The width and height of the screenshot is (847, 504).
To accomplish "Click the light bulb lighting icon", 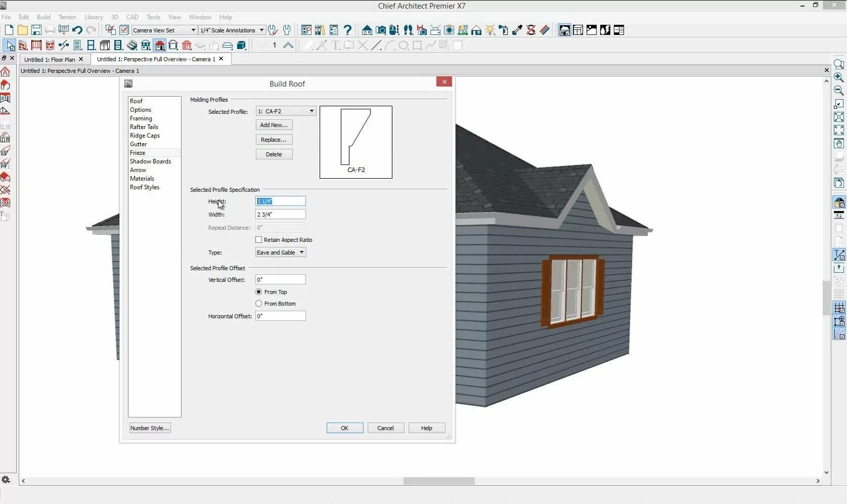I will pos(490,30).
